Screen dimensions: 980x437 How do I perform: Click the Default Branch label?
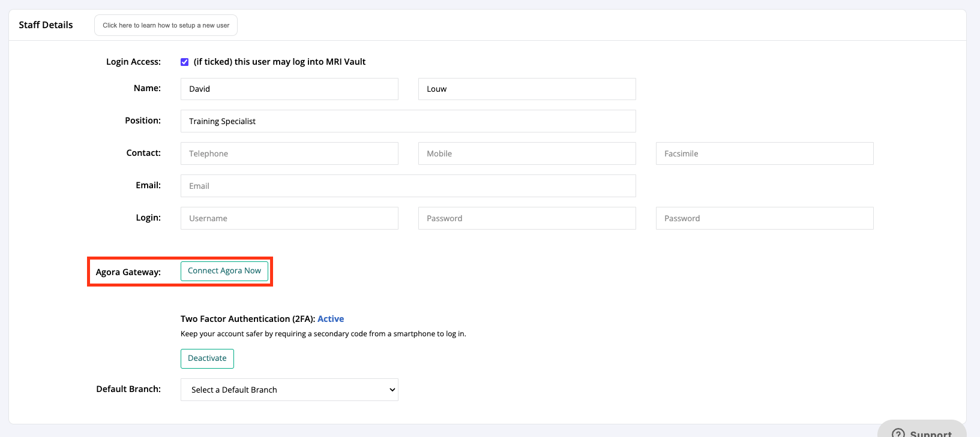[x=128, y=389]
